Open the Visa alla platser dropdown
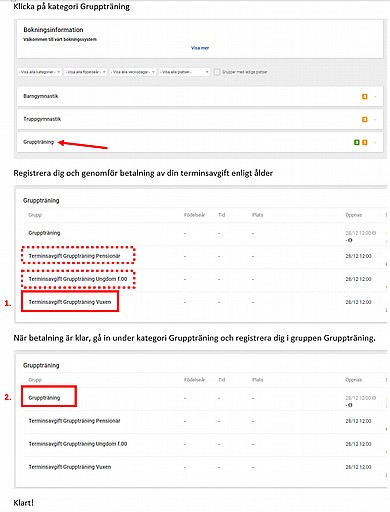 184,72
